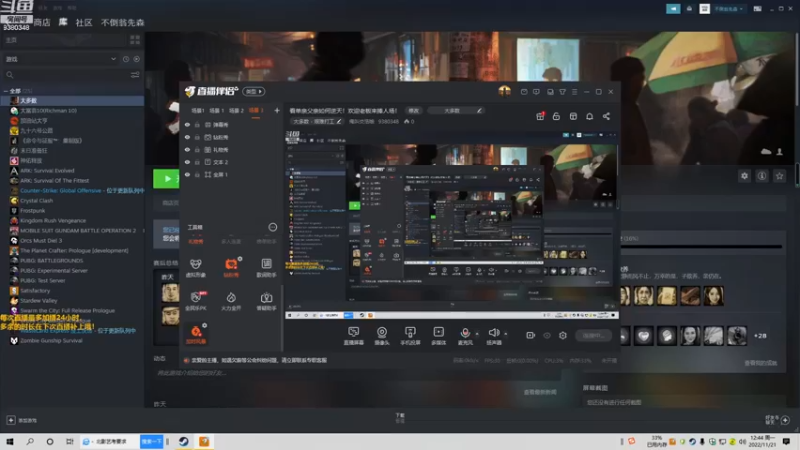Add 直播屏幕 screen capture source

click(354, 336)
